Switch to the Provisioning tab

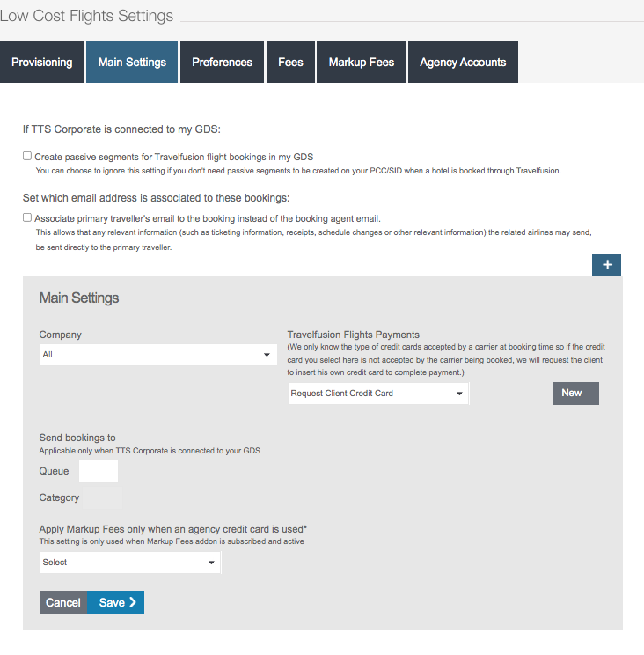[41, 63]
